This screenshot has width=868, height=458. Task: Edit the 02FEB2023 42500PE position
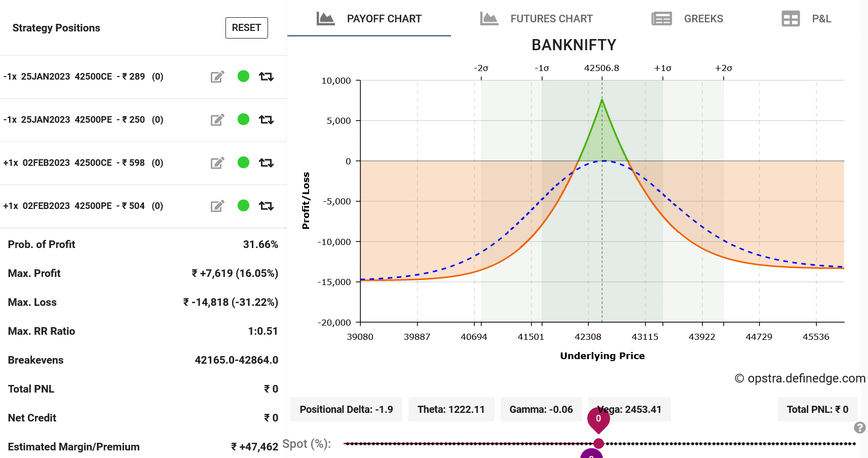tap(217, 206)
